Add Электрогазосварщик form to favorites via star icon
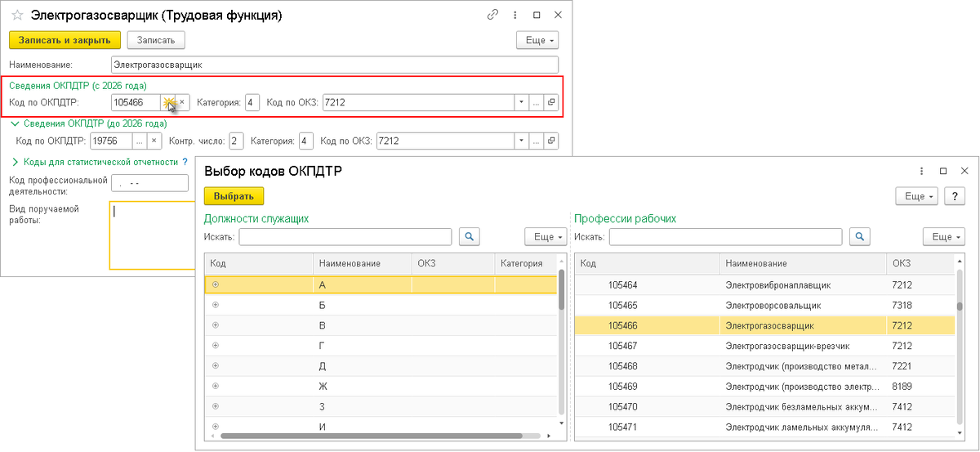The width and height of the screenshot is (980, 452). pos(16,15)
